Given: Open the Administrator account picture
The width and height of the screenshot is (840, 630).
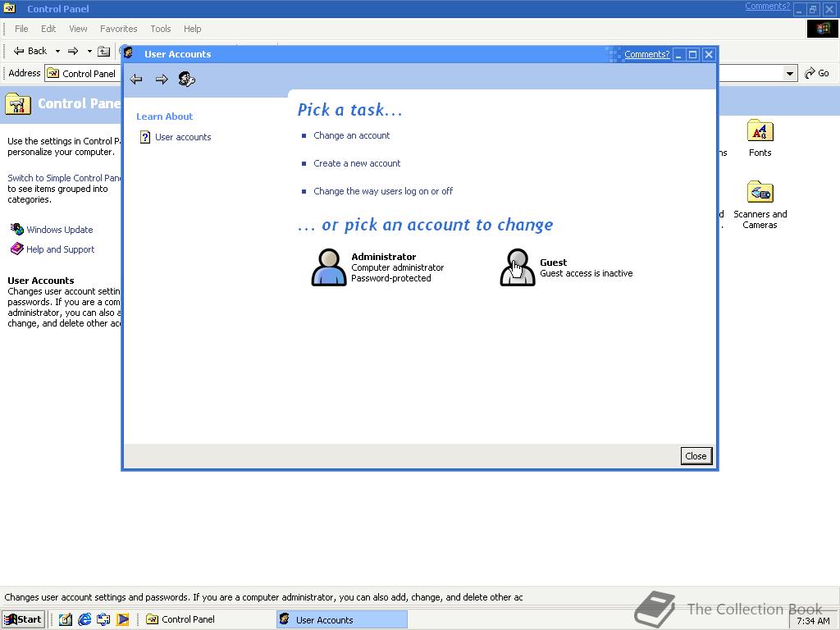Looking at the screenshot, I should pyautogui.click(x=329, y=267).
